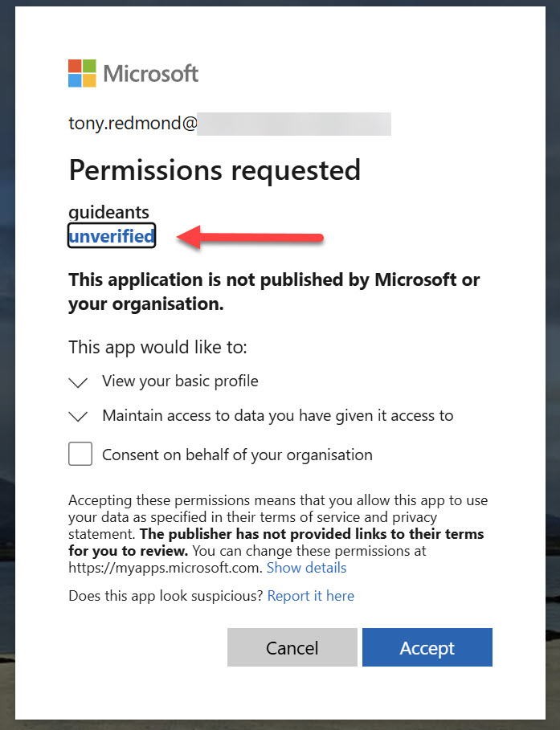Click the chevron beside View your basic profile

pos(78,381)
